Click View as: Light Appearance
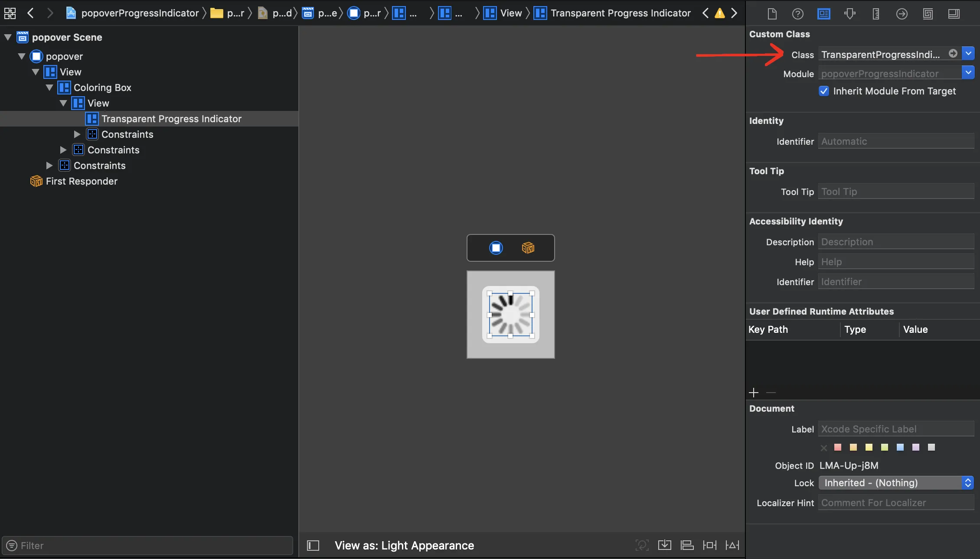Viewport: 980px width, 559px height. click(x=404, y=545)
